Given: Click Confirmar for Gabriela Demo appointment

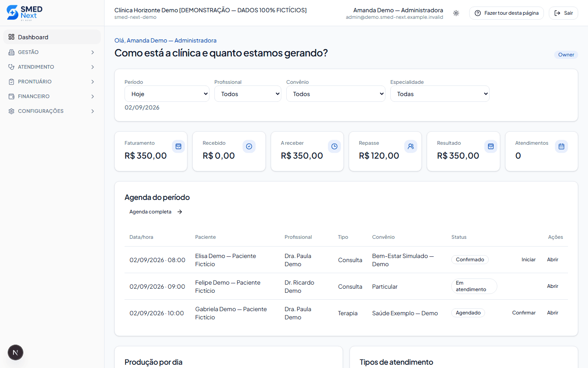Looking at the screenshot, I should tap(524, 313).
